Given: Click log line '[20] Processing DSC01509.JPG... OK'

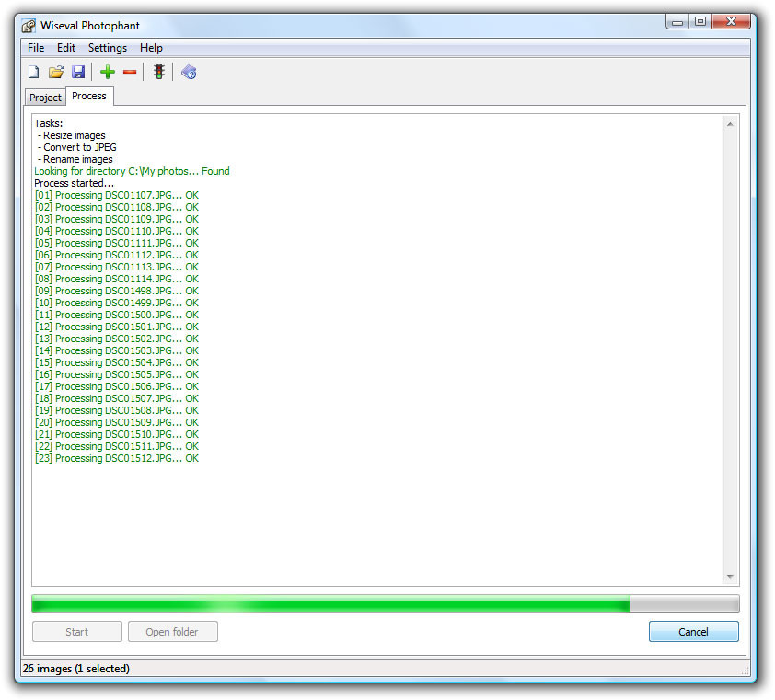Looking at the screenshot, I should [117, 422].
